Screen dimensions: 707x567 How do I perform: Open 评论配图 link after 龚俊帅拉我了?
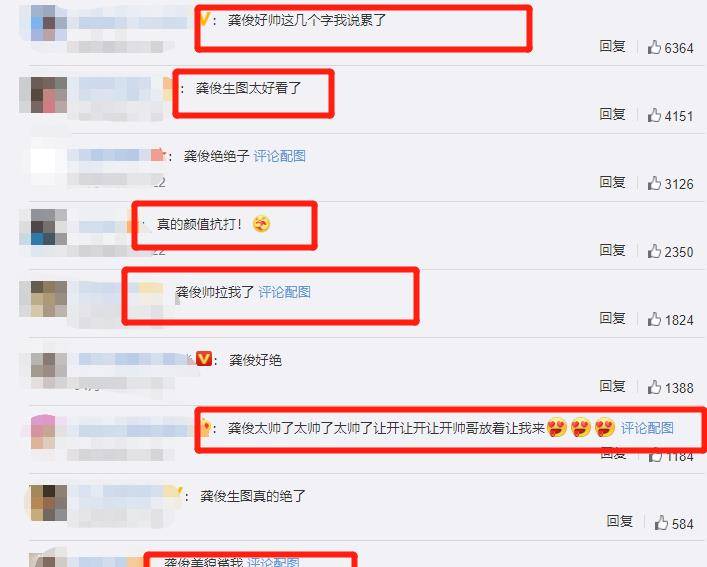coord(285,292)
